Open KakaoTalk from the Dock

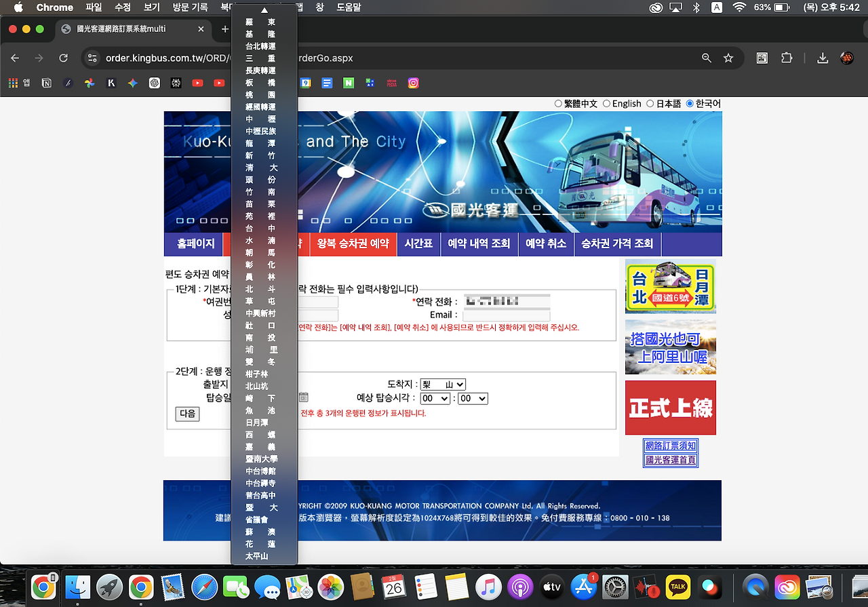click(678, 587)
